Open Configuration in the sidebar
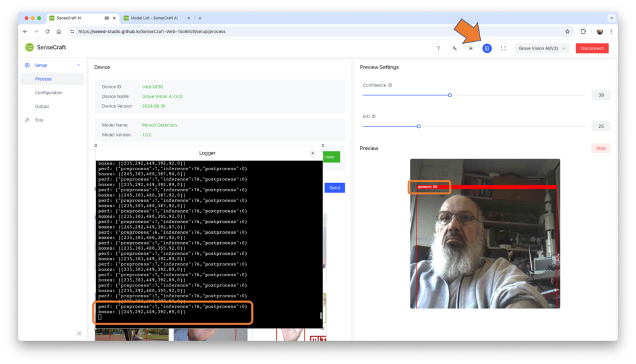 coord(48,93)
